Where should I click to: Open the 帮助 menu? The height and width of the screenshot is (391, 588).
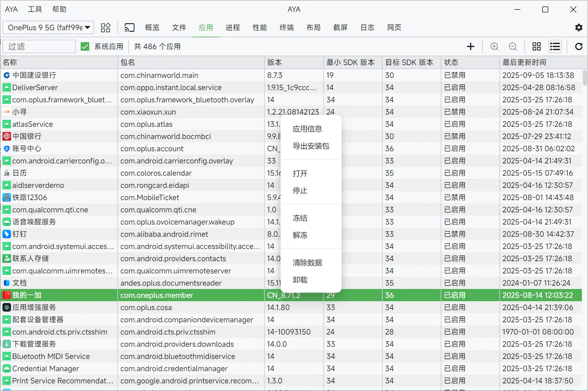(x=59, y=9)
